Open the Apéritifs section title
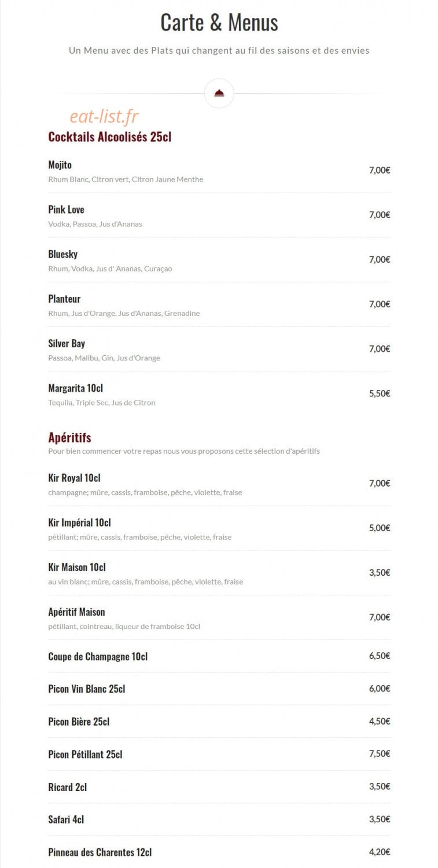 [x=69, y=437]
